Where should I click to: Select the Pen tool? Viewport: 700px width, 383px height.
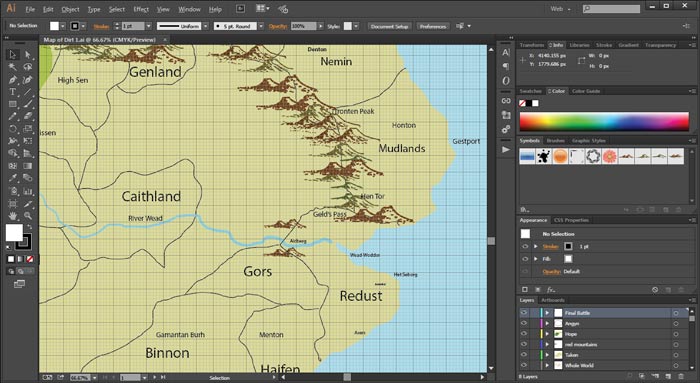(12, 80)
